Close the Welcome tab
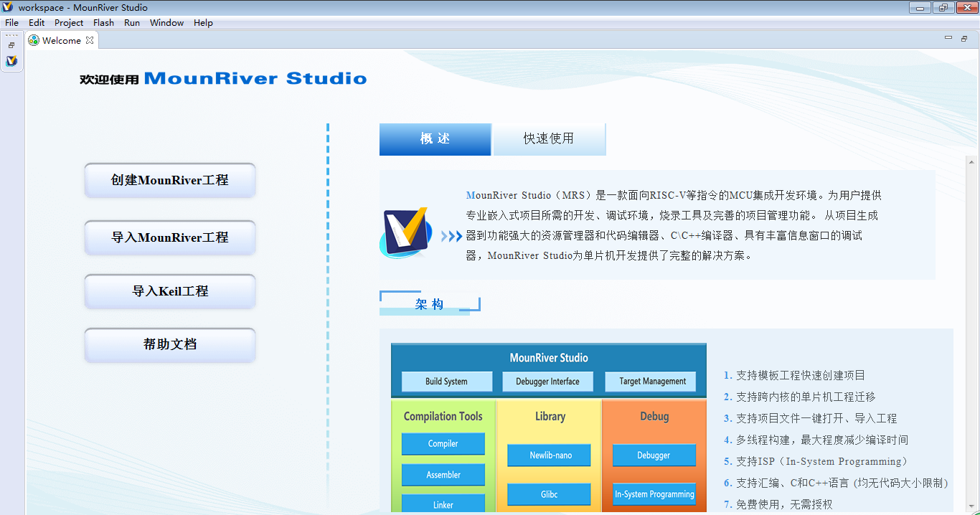This screenshot has height=515, width=980. (90, 40)
